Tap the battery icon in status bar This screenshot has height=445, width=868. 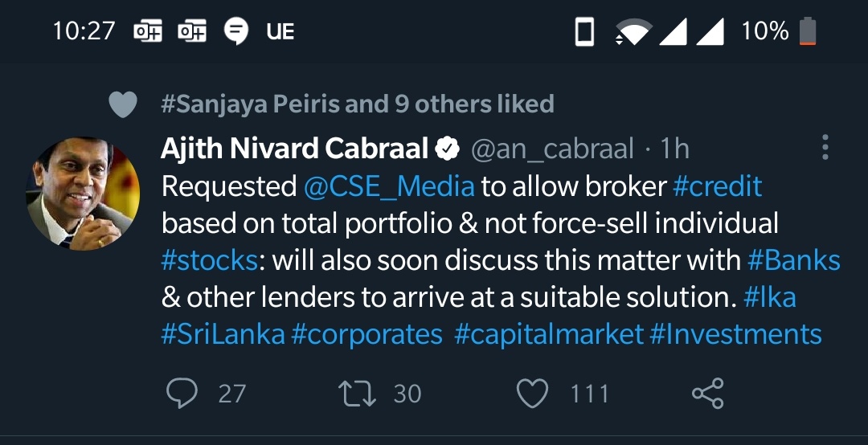pyautogui.click(x=808, y=31)
